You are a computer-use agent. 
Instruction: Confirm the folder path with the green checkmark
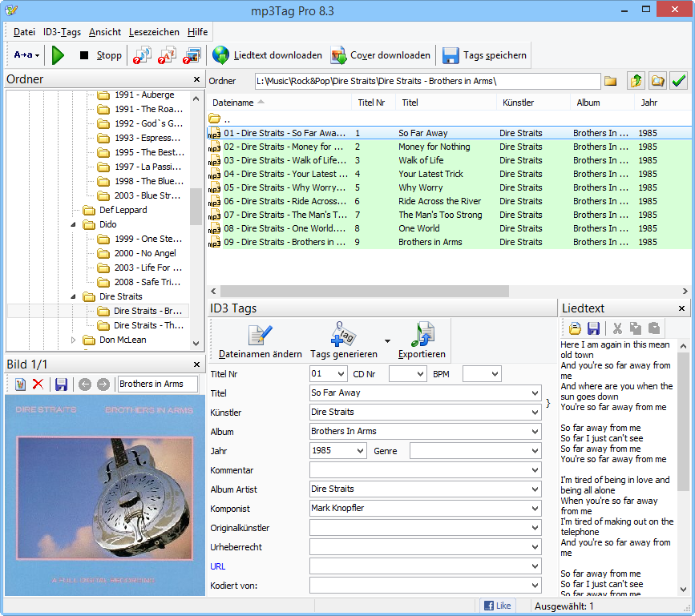(679, 81)
